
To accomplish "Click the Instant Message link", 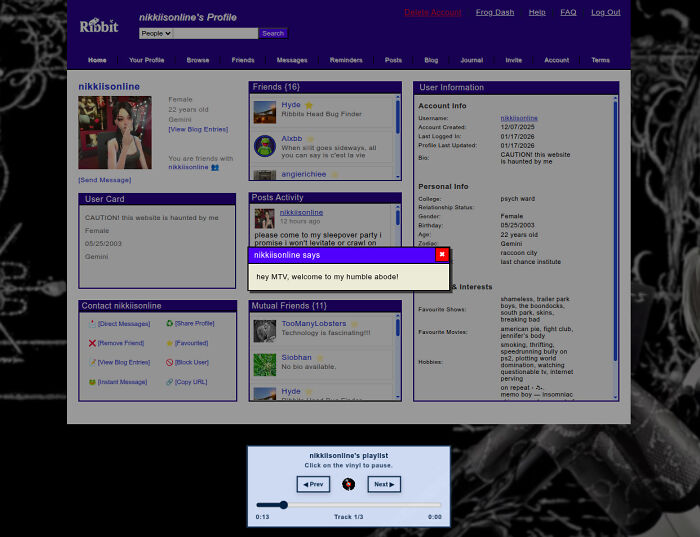I will pyautogui.click(x=122, y=382).
